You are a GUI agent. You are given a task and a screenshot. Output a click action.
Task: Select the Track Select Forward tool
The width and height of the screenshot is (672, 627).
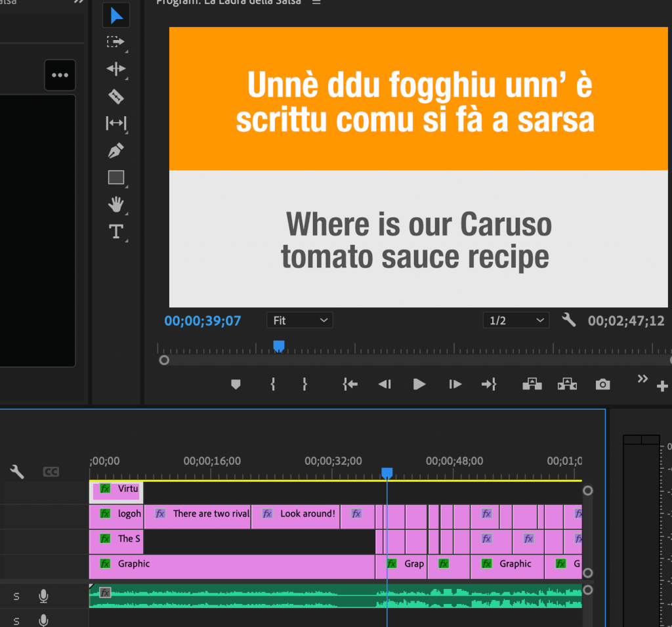pyautogui.click(x=115, y=42)
